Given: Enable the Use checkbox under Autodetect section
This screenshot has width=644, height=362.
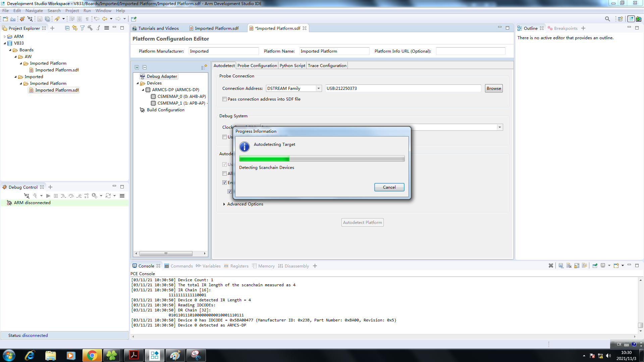Looking at the screenshot, I should coord(225,164).
